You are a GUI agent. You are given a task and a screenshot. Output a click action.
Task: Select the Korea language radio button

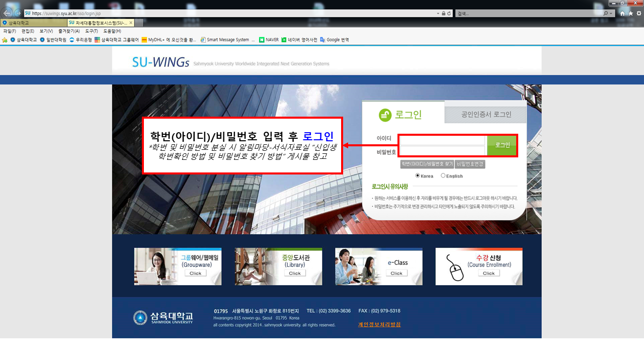point(418,175)
